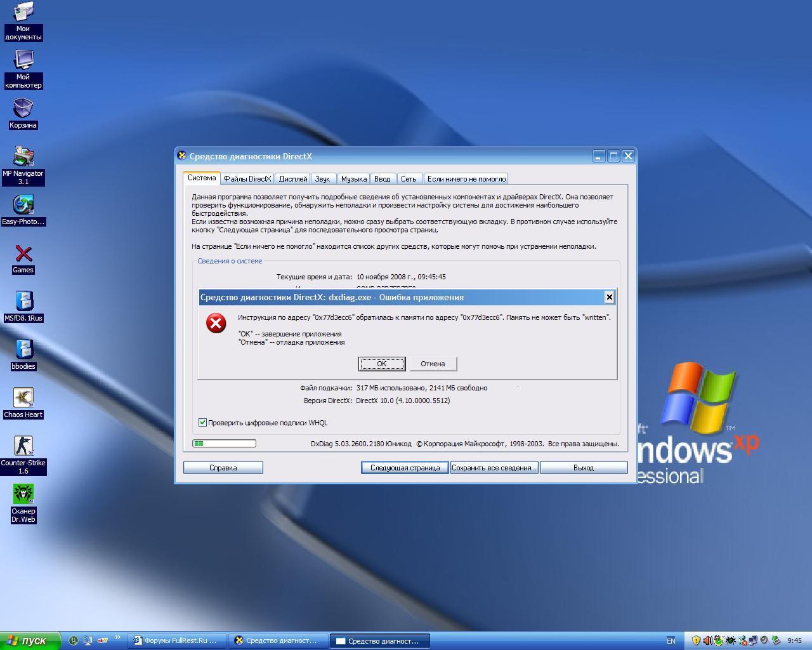The width and height of the screenshot is (812, 650).
Task: Click the safely remove hardware tray icon
Action: pyautogui.click(x=776, y=640)
